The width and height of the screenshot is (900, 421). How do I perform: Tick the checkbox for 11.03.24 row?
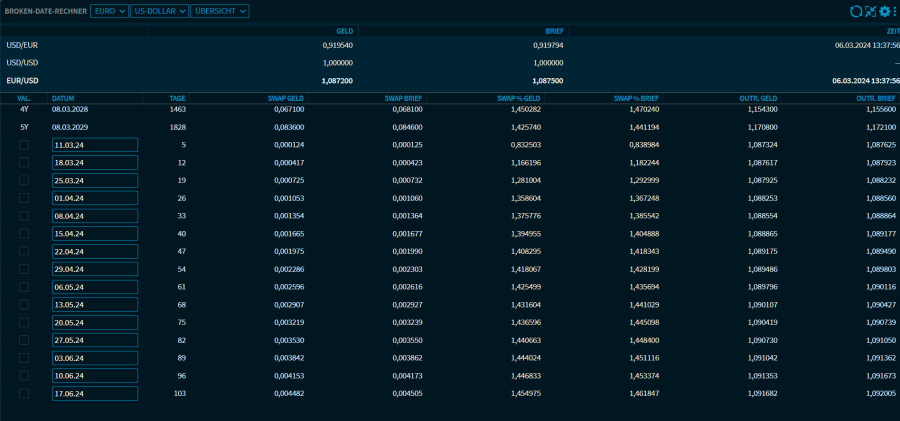[24, 145]
